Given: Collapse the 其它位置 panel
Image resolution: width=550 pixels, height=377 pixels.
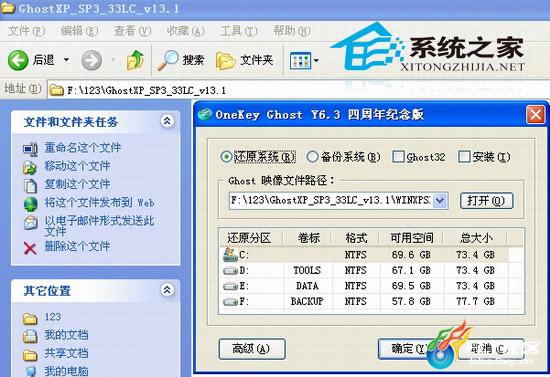Looking at the screenshot, I should point(167,290).
